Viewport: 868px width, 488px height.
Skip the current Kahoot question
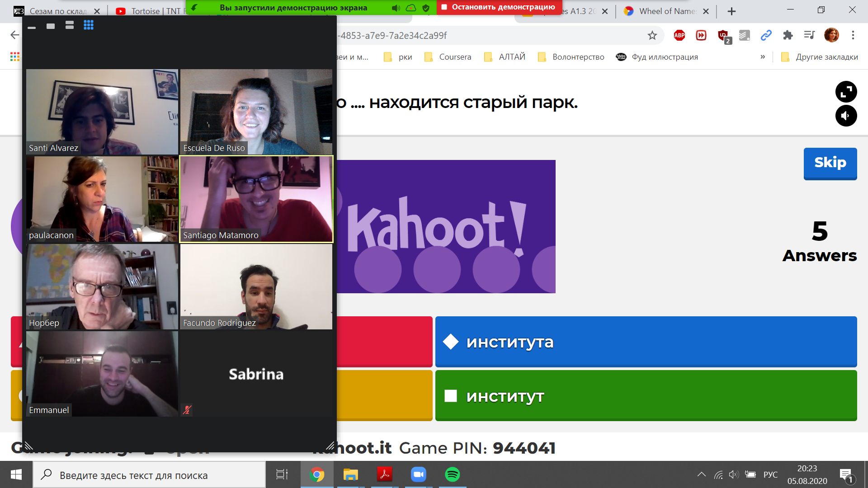830,163
